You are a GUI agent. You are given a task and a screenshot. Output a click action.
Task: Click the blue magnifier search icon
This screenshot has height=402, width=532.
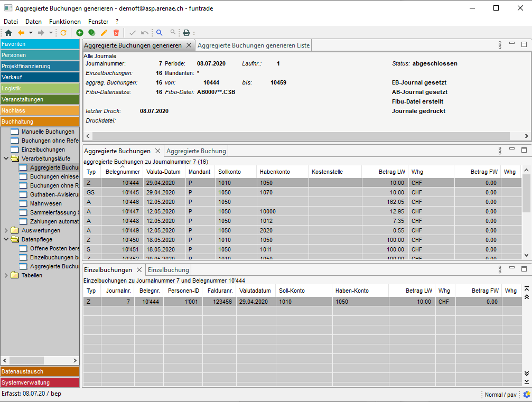[x=160, y=33]
